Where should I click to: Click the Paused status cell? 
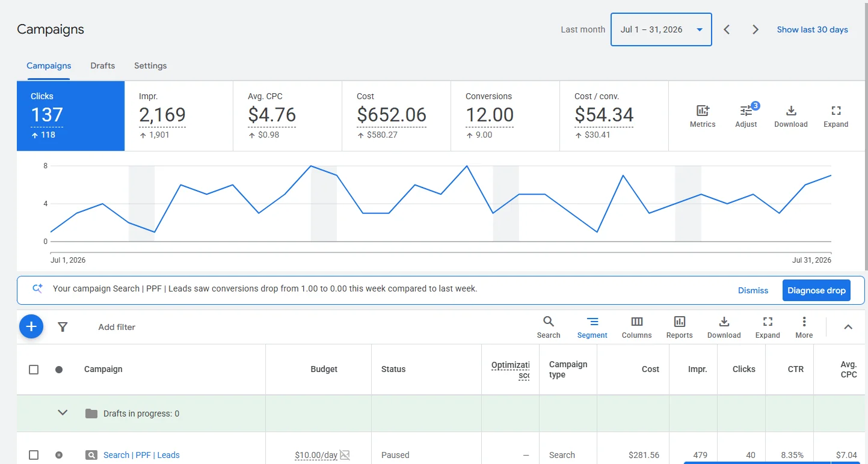pos(395,455)
